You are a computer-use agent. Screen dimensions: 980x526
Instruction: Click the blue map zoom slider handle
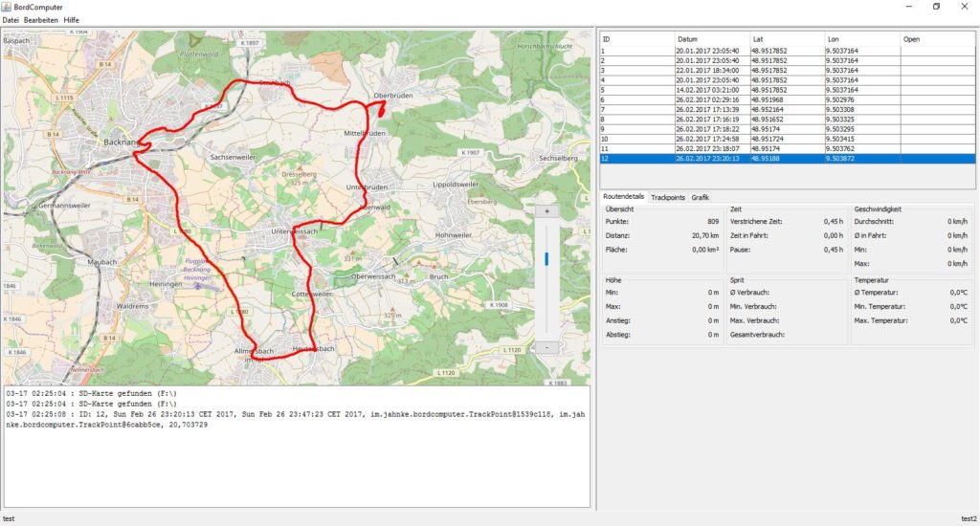coord(546,258)
